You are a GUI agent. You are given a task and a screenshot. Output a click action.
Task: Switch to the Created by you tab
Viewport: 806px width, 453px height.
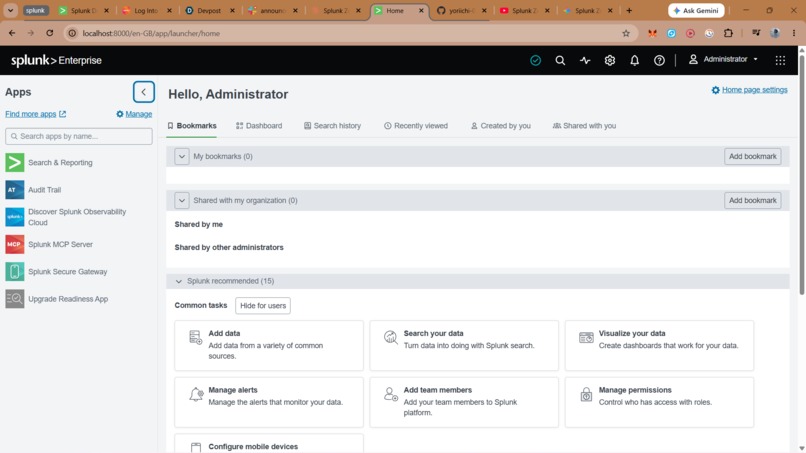coord(501,125)
